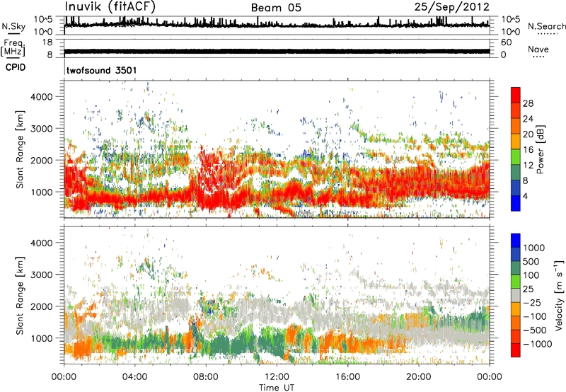Click the '24' tick on power scale
This screenshot has width=566, height=392.
pos(528,119)
